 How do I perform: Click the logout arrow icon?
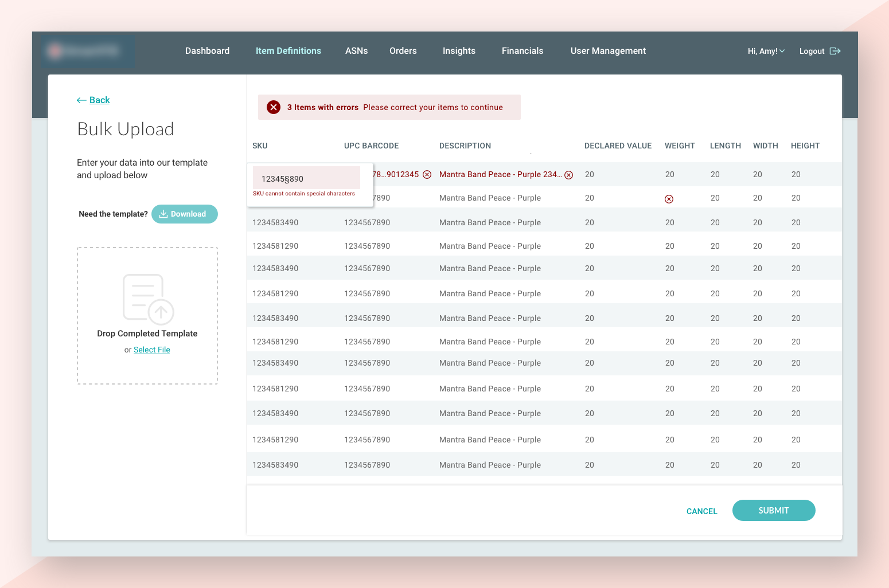835,51
